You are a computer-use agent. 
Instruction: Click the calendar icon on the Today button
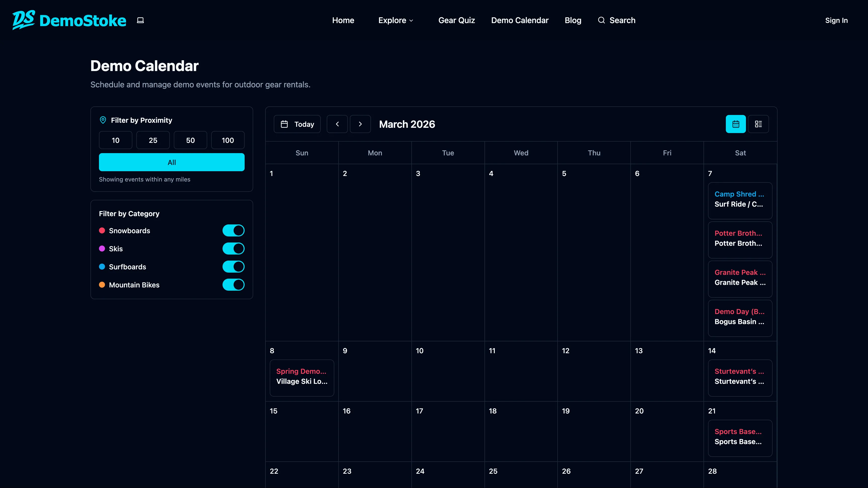285,124
